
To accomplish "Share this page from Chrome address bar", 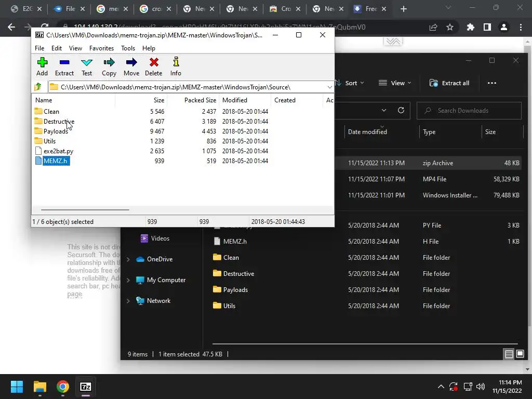I will tap(433, 27).
